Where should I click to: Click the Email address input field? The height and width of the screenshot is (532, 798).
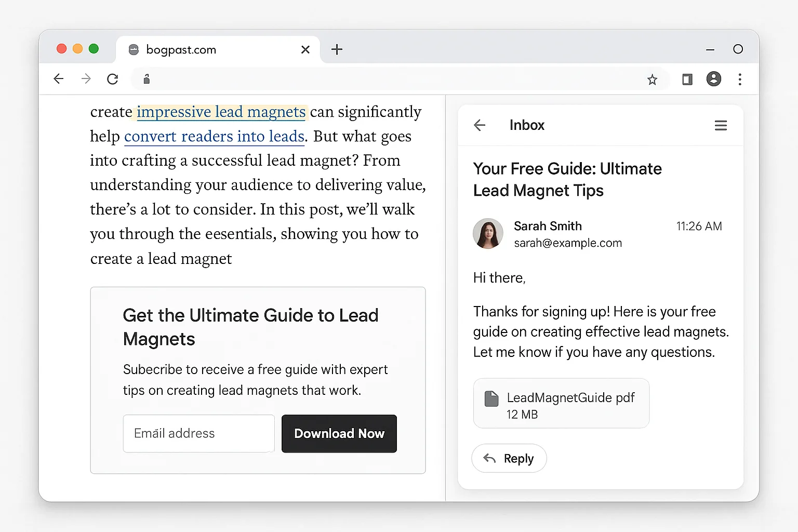click(x=198, y=433)
